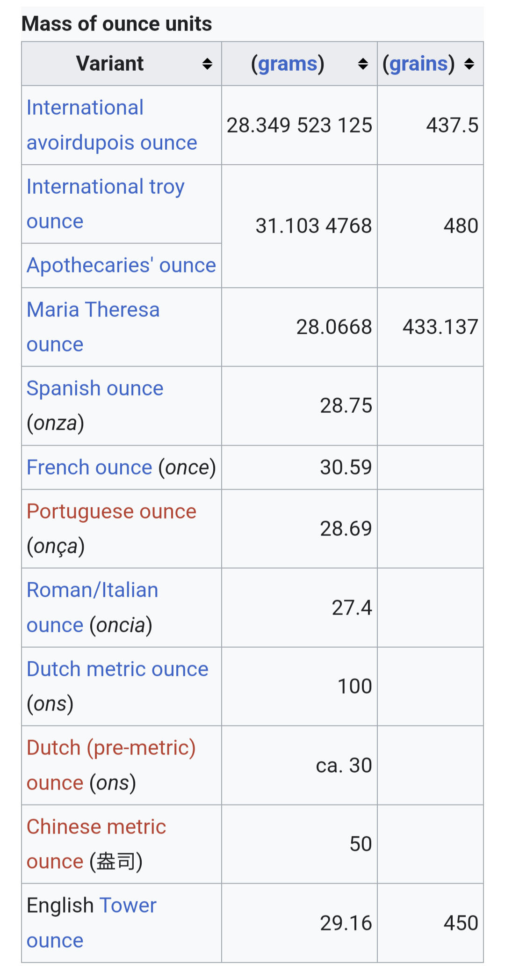Viewport: 505px width, 980px height.
Task: Open Roman/Italian ounce link
Action: pyautogui.click(x=92, y=607)
